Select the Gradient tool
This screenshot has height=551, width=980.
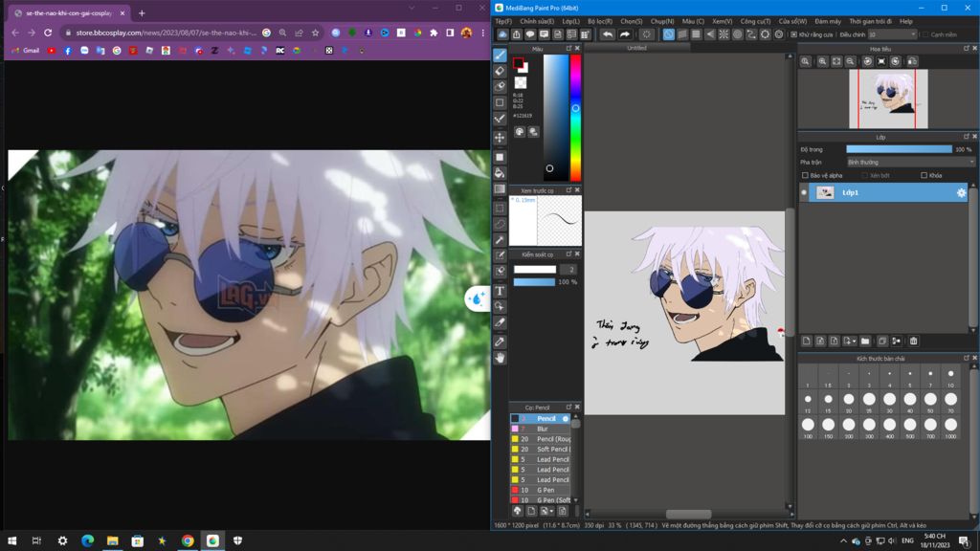500,189
